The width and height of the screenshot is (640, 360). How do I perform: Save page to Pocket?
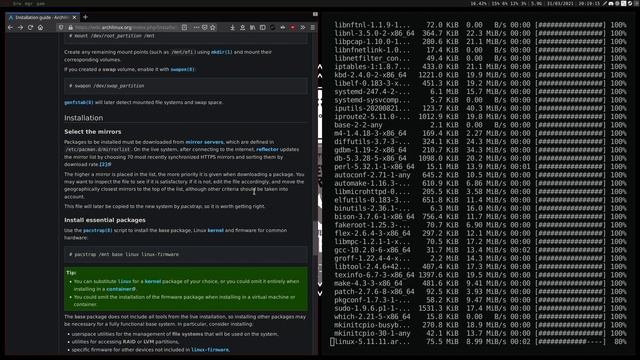click(204, 27)
